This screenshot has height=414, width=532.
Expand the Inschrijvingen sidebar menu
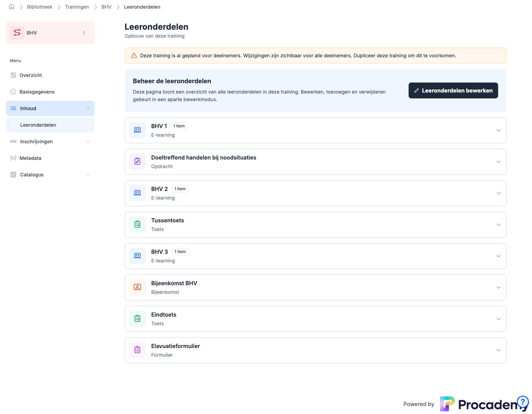[88, 142]
